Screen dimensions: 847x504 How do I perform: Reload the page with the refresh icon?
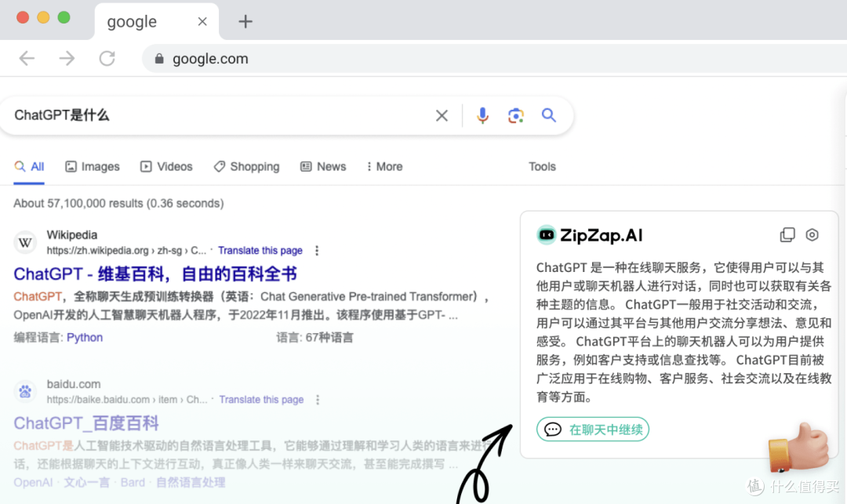[107, 58]
